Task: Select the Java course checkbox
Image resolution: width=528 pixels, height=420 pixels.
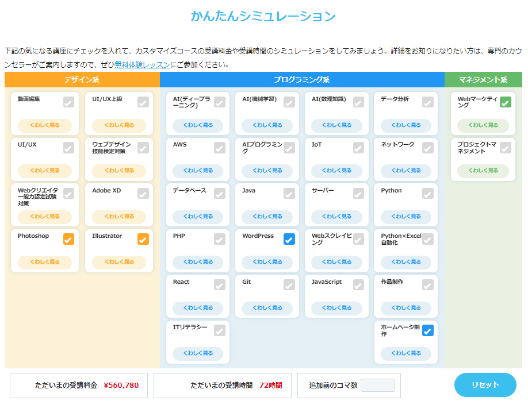Action: pyautogui.click(x=289, y=194)
